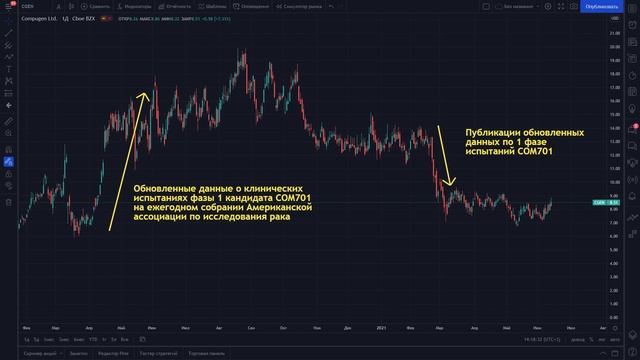The height and width of the screenshot is (360, 640).
Task: Toggle logarithmic scale
Action: pos(602,340)
